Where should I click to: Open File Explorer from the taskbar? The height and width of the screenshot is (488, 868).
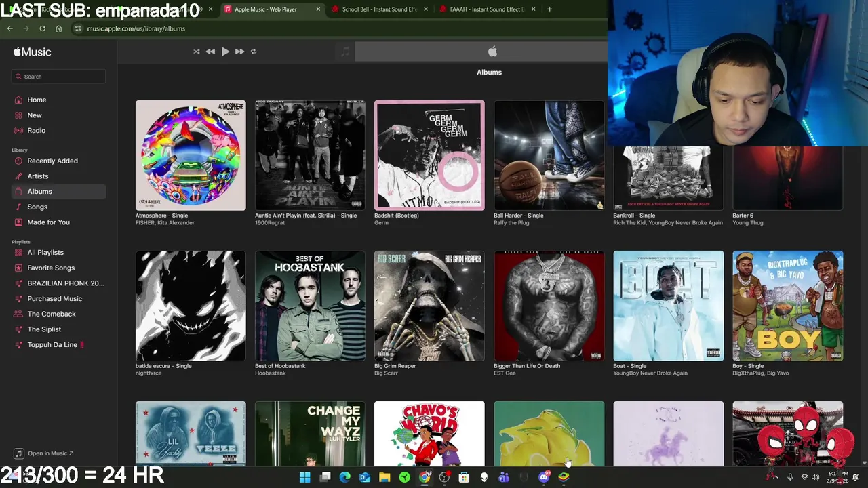tap(384, 477)
